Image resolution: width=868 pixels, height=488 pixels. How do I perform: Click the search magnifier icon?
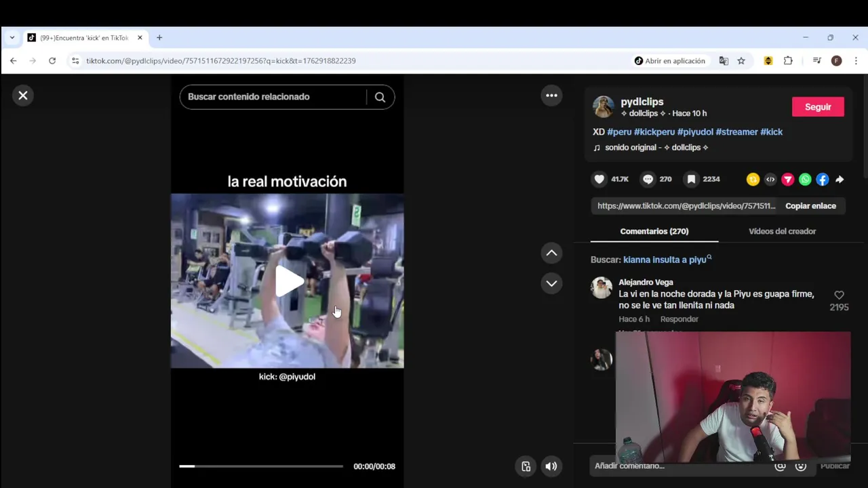[x=380, y=97]
